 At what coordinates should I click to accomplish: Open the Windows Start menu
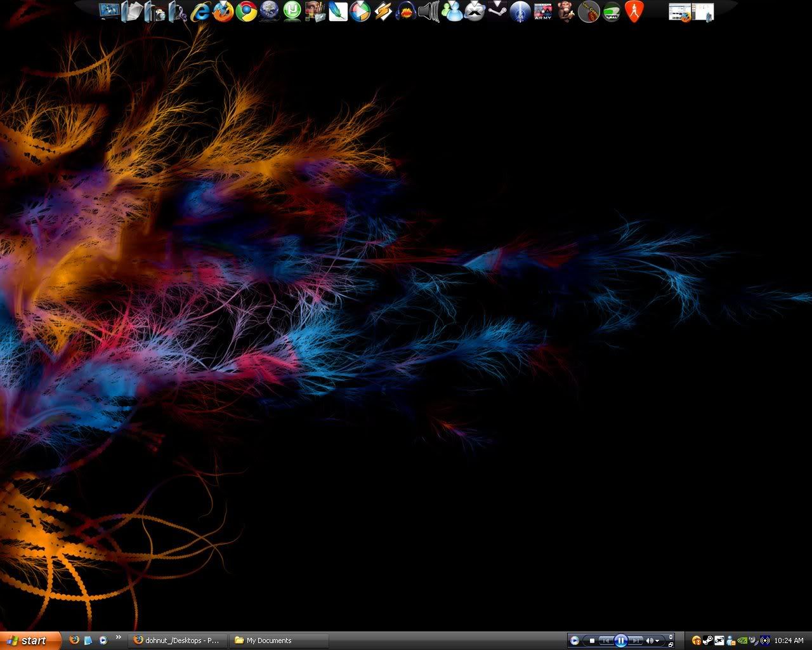pyautogui.click(x=30, y=640)
